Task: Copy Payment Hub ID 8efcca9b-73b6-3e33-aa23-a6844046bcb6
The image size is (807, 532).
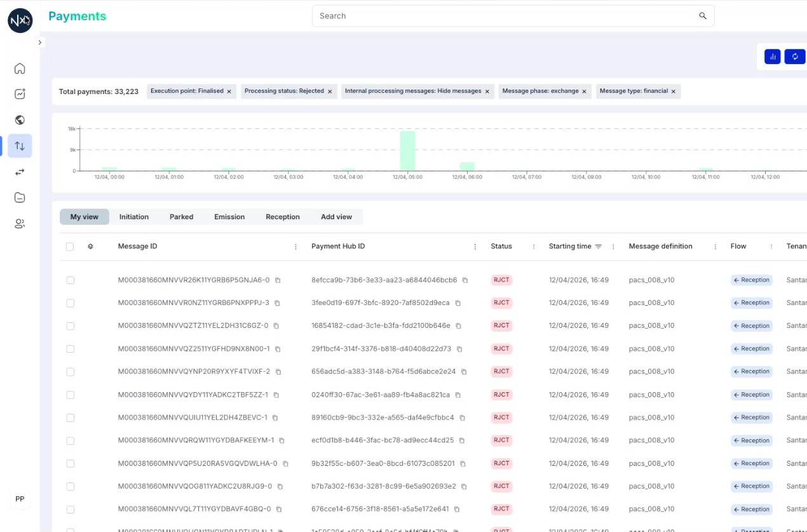Action: pos(465,280)
